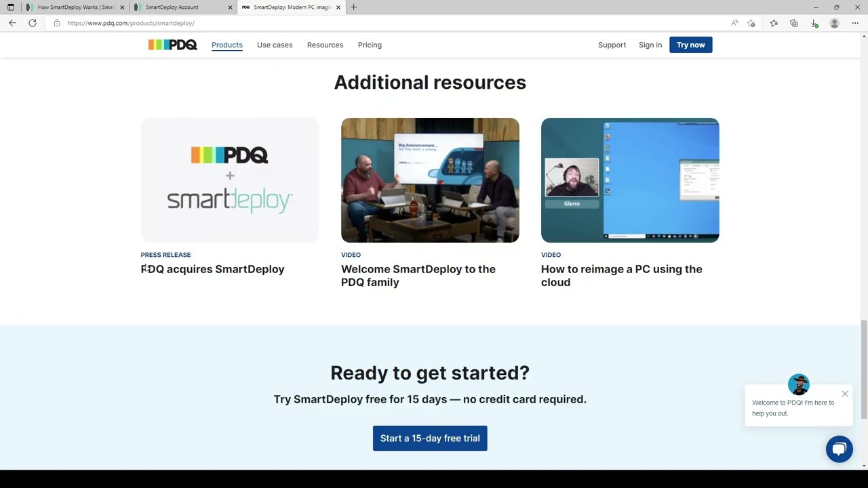868x488 pixels.
Task: Open Welcome SmartDeploy to the PDQ family
Action: pyautogui.click(x=418, y=276)
